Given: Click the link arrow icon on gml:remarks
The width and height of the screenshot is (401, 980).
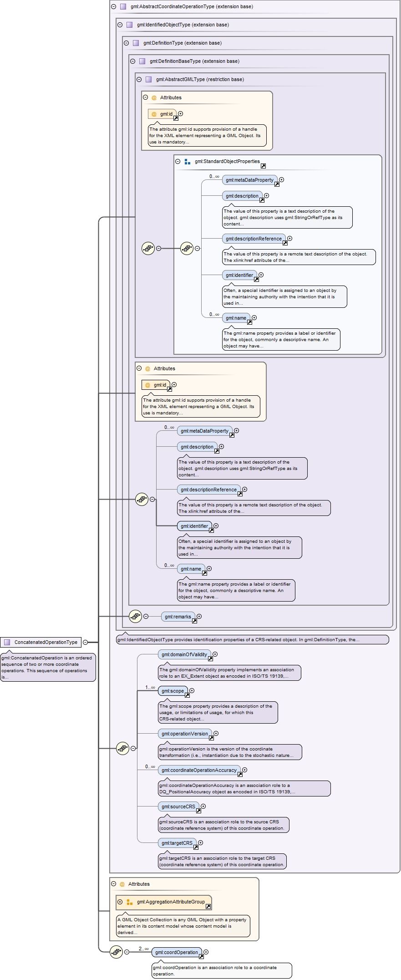Looking at the screenshot, I should (194, 621).
